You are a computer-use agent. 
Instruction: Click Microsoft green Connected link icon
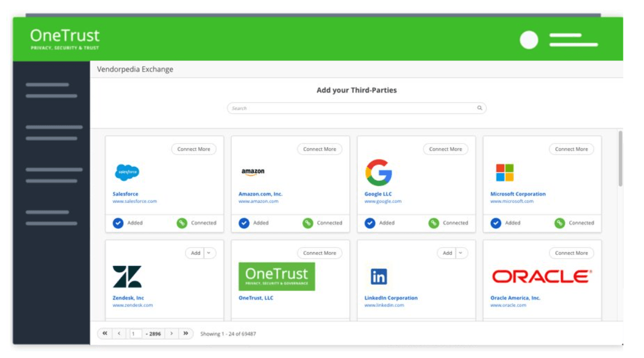(x=560, y=223)
